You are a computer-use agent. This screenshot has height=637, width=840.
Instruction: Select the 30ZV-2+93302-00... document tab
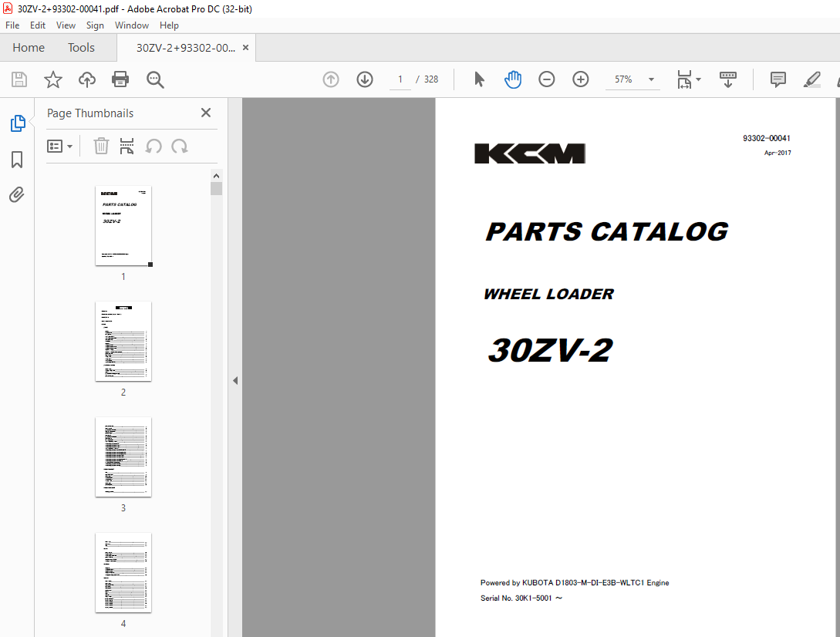(185, 48)
